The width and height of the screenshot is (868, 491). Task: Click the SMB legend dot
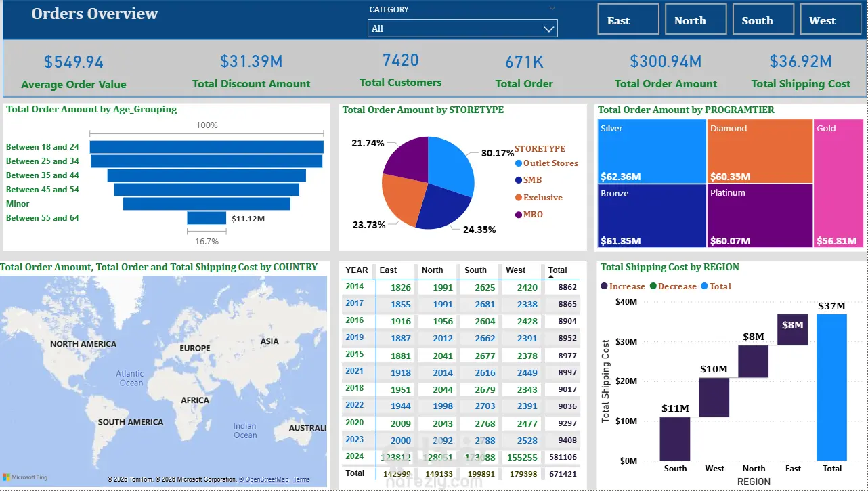pyautogui.click(x=519, y=180)
